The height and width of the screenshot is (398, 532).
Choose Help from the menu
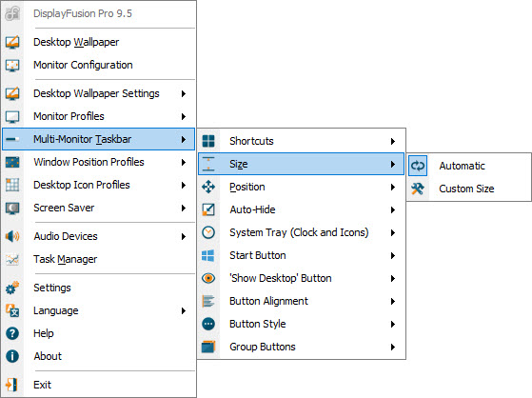(x=99, y=333)
